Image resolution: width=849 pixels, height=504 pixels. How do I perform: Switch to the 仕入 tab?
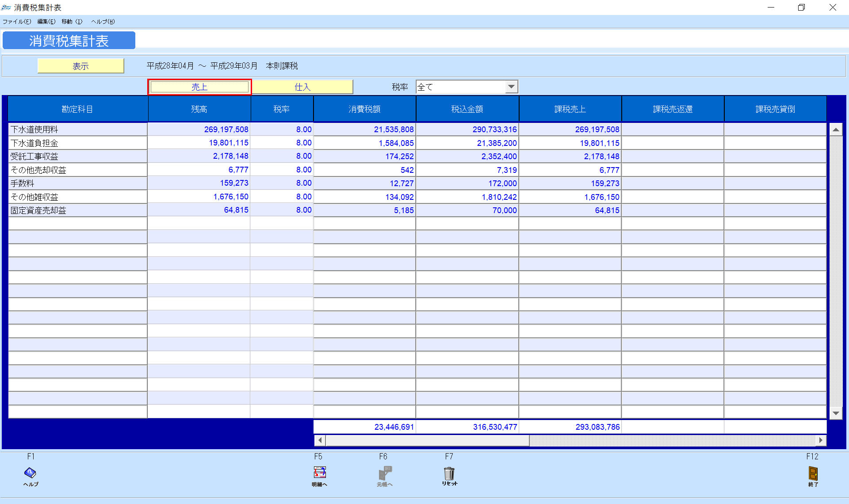[x=302, y=87]
